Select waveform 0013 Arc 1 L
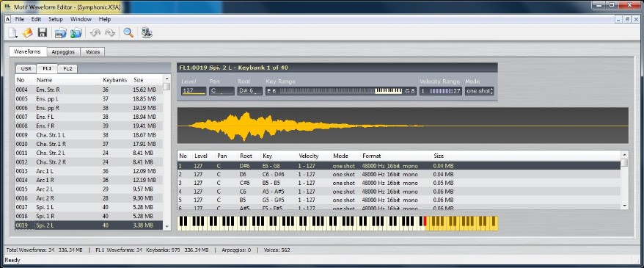 click(x=89, y=171)
